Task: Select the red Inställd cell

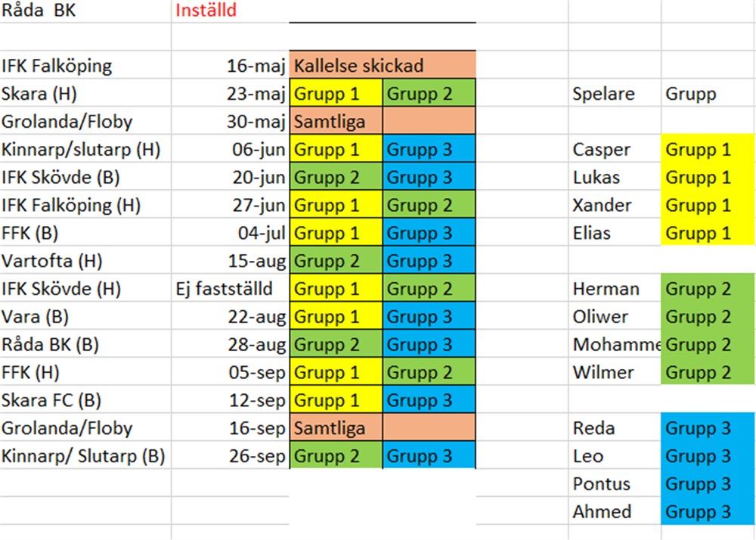Action: [230, 11]
